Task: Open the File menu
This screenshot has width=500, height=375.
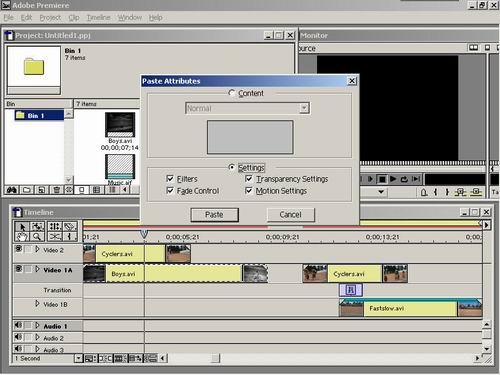Action: [9, 17]
